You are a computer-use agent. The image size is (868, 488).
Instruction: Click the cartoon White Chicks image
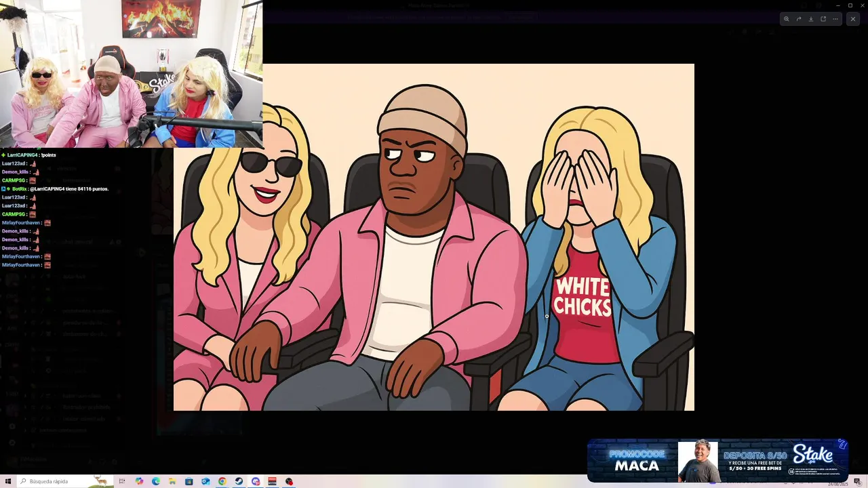(x=434, y=237)
